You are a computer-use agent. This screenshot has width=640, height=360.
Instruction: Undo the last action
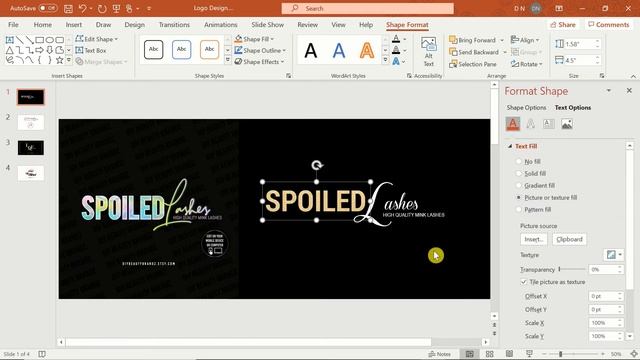point(82,8)
